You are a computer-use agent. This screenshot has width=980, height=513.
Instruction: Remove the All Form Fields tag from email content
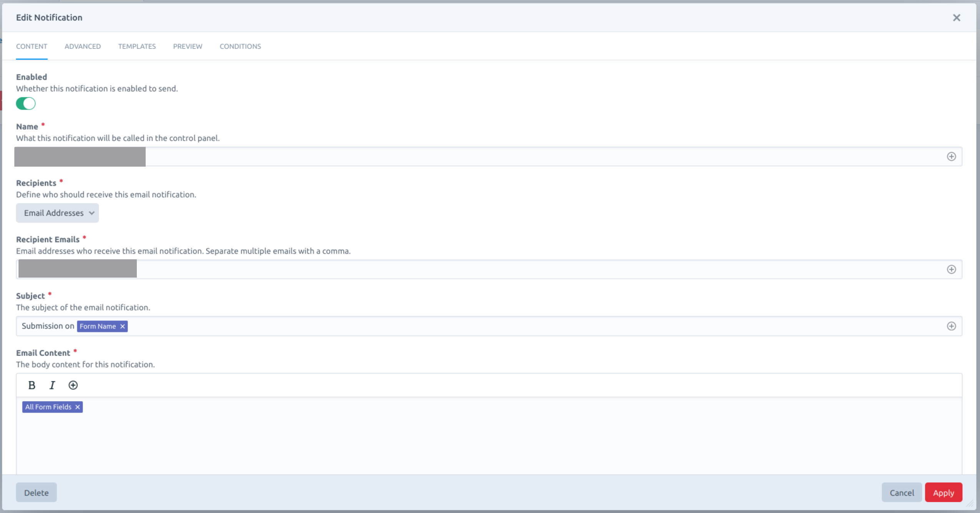tap(77, 407)
